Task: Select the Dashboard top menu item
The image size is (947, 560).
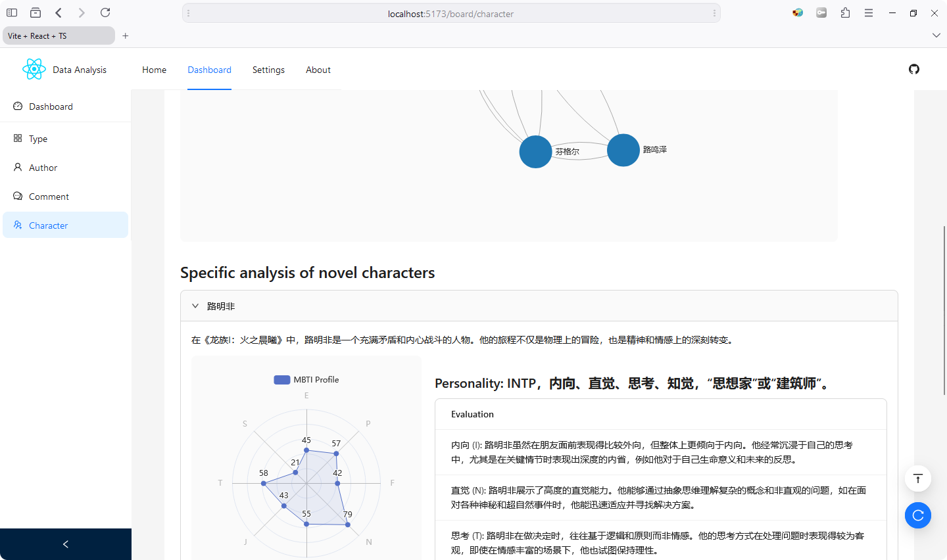Action: pyautogui.click(x=209, y=70)
